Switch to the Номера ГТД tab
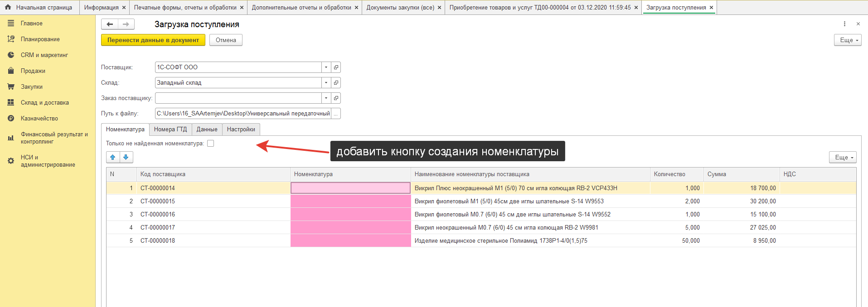Viewport: 868px width, 307px height. click(x=170, y=130)
